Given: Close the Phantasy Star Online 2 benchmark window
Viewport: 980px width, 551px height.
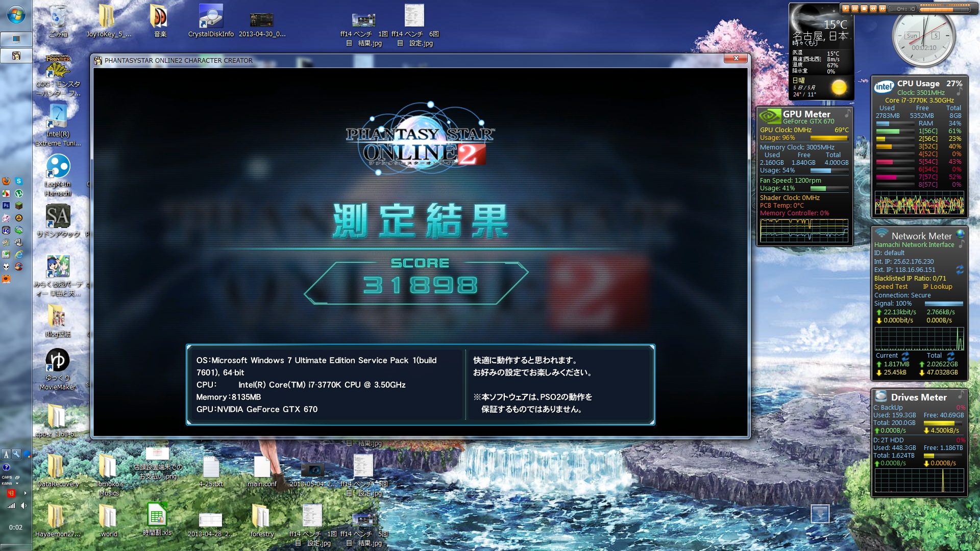Looking at the screenshot, I should pos(736,59).
